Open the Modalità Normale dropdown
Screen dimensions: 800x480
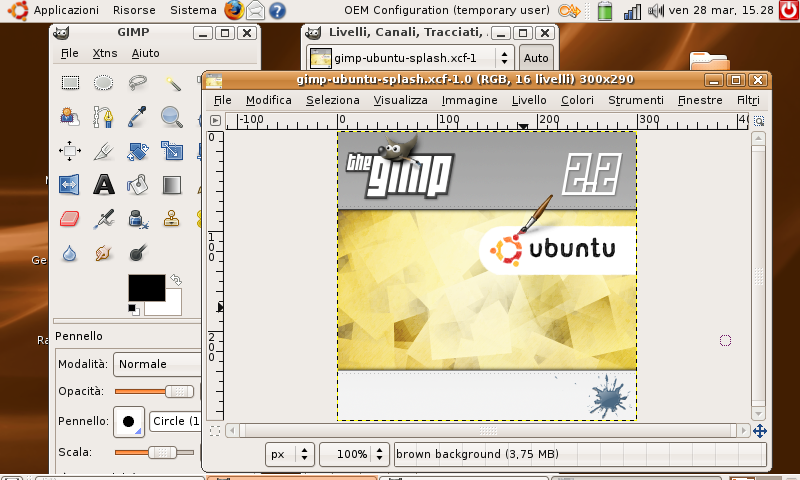point(157,364)
